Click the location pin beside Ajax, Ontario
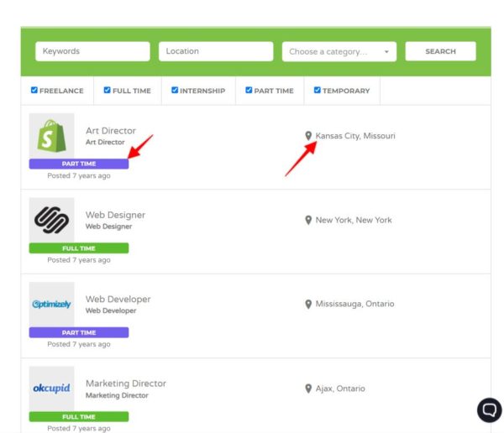504x433 pixels. click(x=308, y=389)
